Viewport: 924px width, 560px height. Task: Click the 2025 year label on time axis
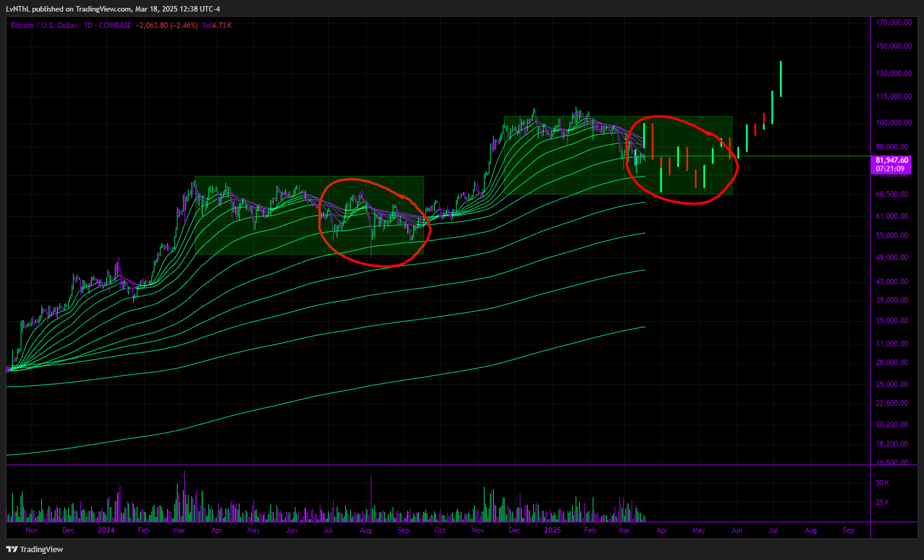coord(553,530)
